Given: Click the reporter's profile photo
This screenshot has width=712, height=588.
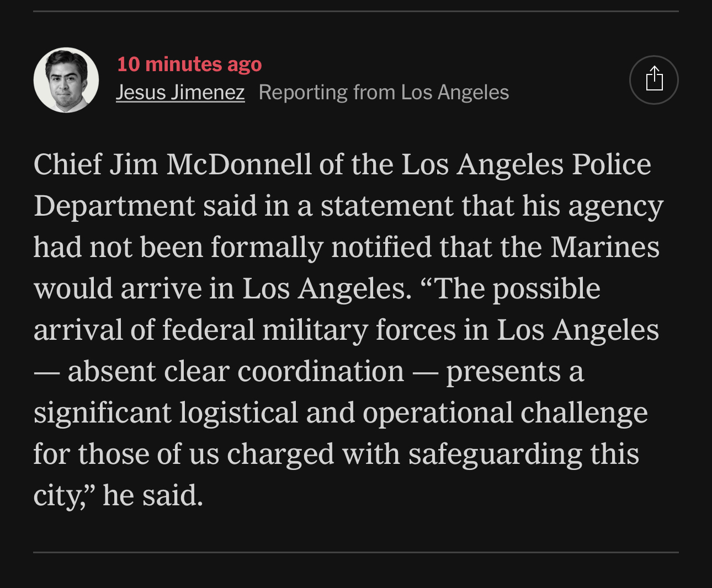Looking at the screenshot, I should (x=66, y=80).
